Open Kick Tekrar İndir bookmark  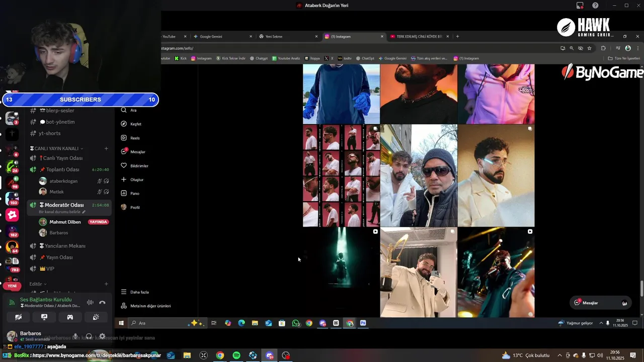point(231,58)
